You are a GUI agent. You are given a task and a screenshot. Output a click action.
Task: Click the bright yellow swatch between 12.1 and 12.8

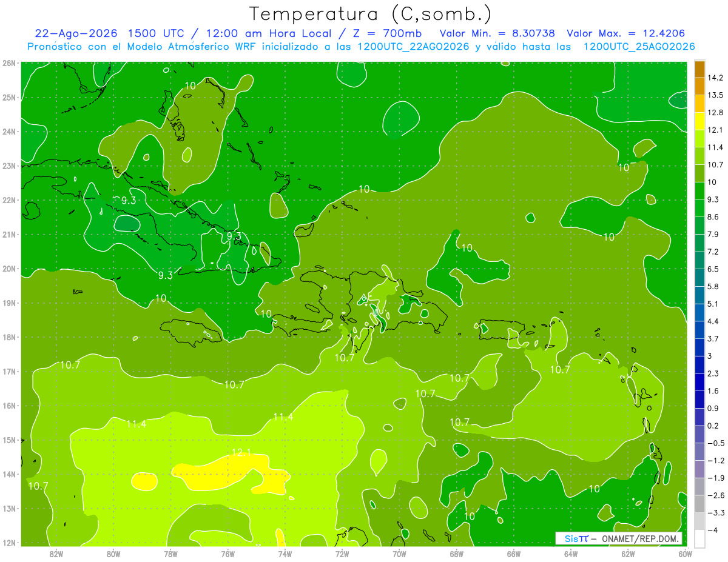(x=699, y=121)
